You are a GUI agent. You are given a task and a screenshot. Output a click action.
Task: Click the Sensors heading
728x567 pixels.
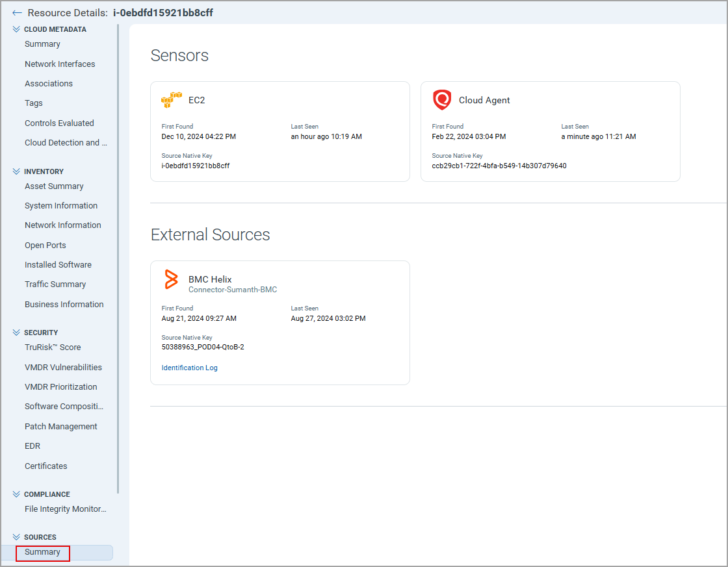point(179,56)
